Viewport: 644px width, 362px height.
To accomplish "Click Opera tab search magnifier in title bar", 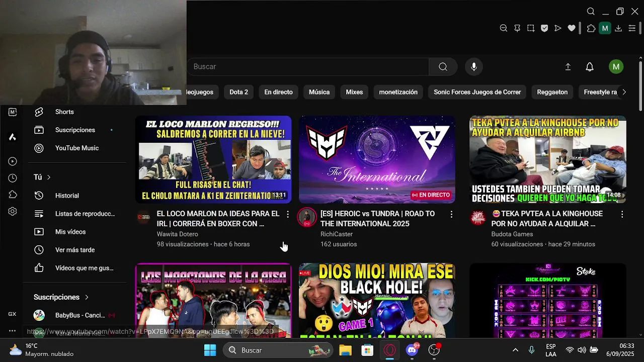I will pyautogui.click(x=591, y=11).
